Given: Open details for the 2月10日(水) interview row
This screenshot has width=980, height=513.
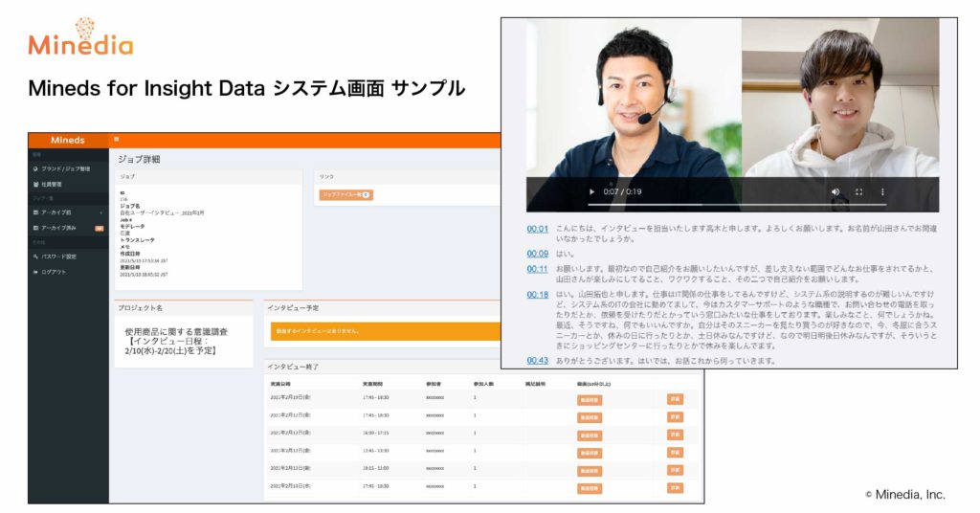Looking at the screenshot, I should (675, 487).
